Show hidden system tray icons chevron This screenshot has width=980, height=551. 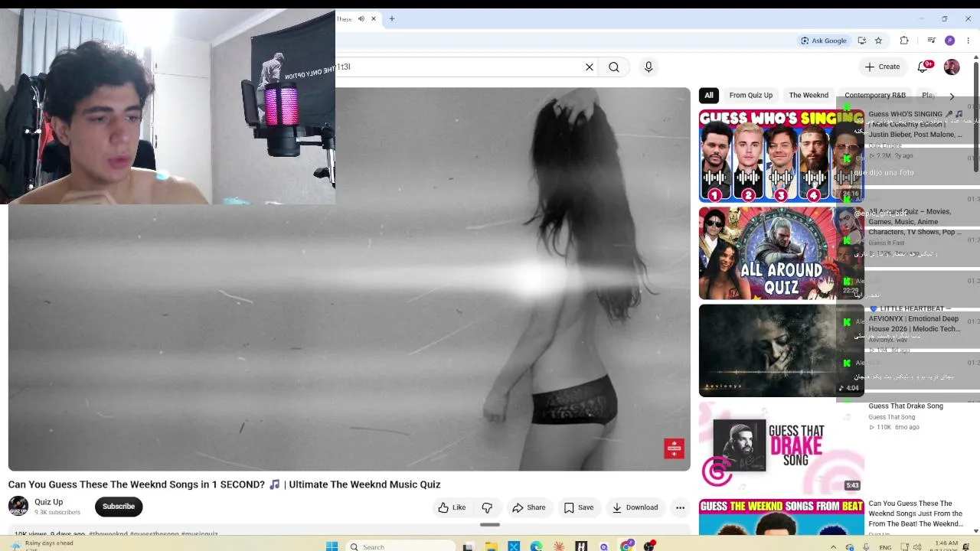(x=833, y=546)
